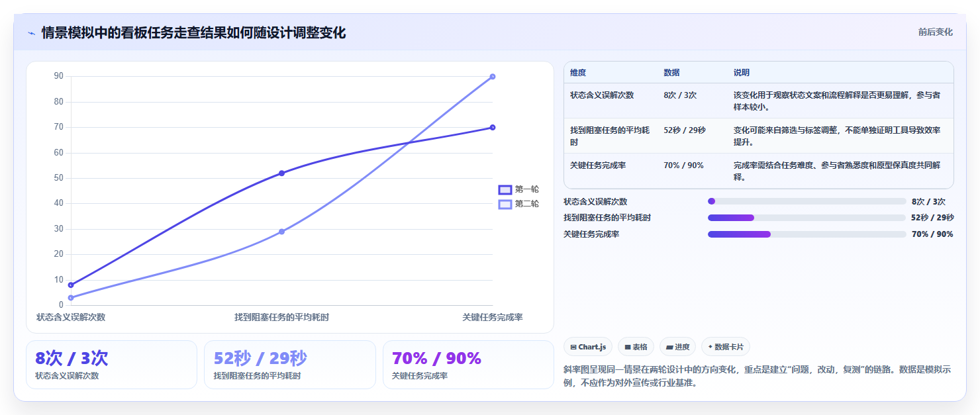Select the 70% / 90% stat card value
Viewport: 980px width, 415px height.
coord(436,358)
